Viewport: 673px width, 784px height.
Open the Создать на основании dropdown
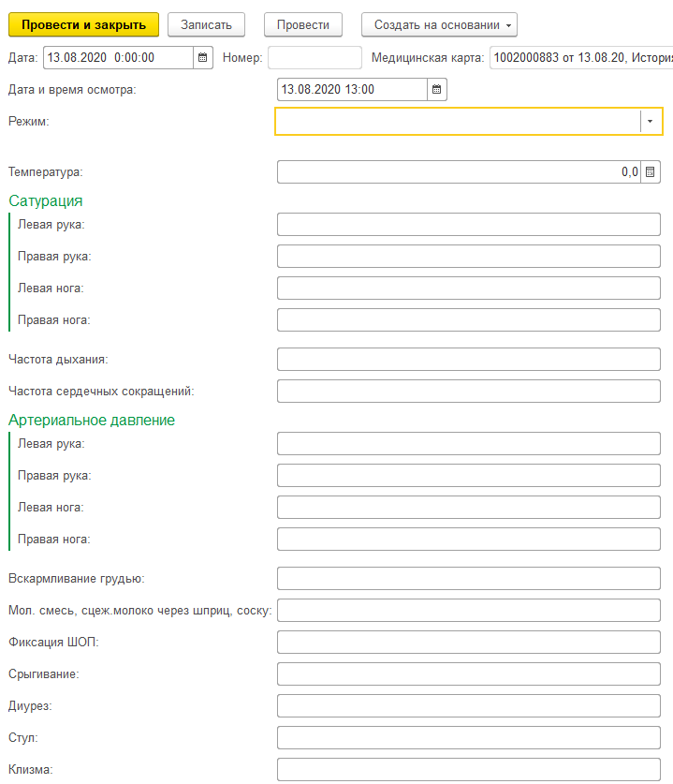point(439,24)
